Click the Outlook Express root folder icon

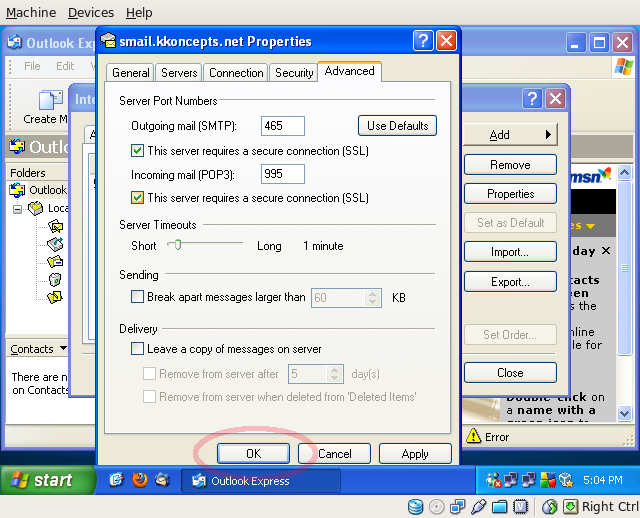click(x=17, y=190)
